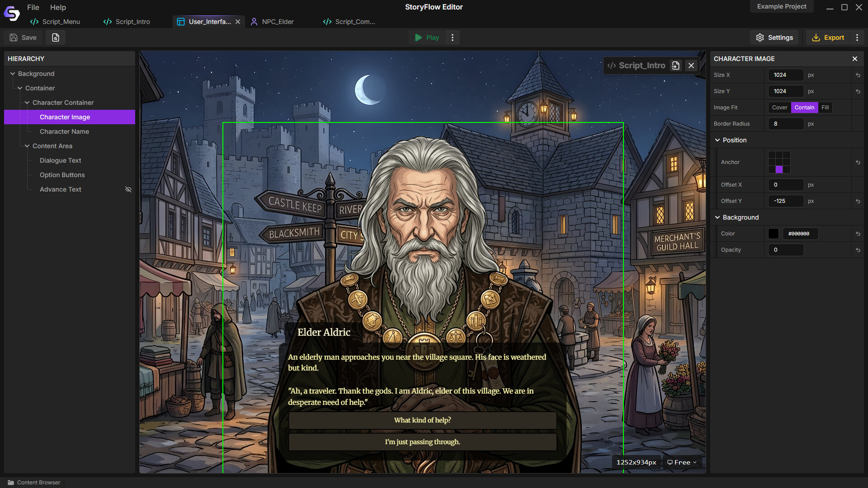
Task: Click the go-to-script icon in Script_Intro overlay
Action: pos(675,65)
